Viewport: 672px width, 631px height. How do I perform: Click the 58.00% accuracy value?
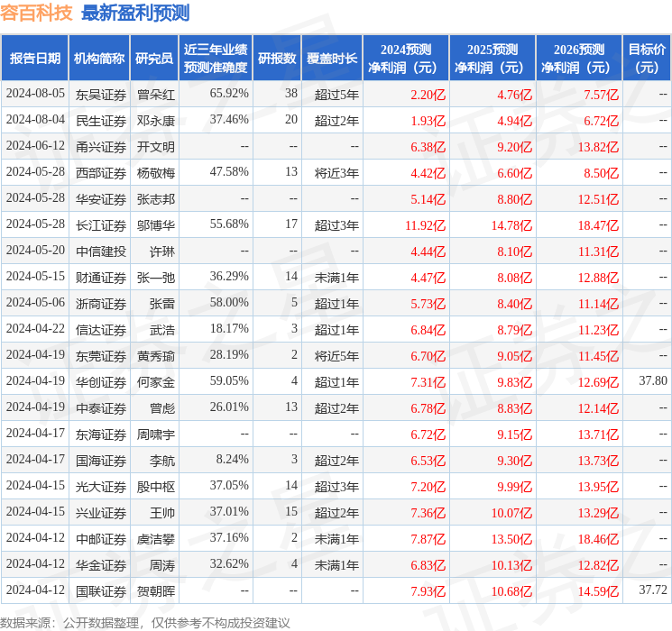[x=229, y=302]
